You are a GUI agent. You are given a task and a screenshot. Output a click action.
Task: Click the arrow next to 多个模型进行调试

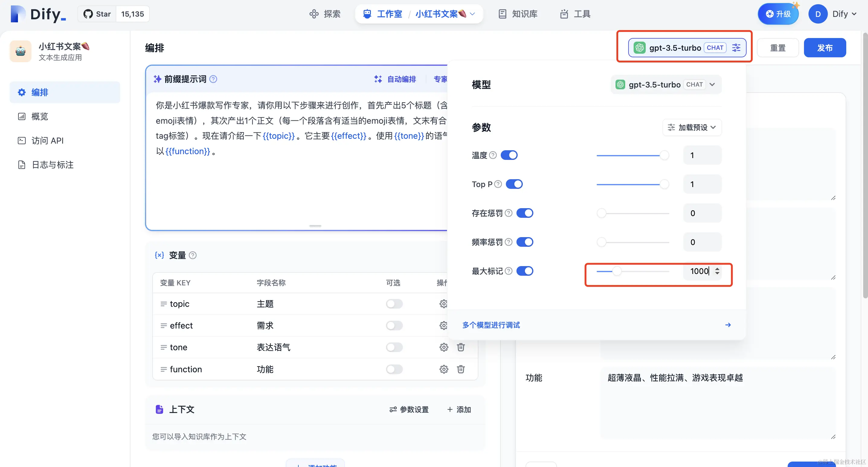(728, 325)
